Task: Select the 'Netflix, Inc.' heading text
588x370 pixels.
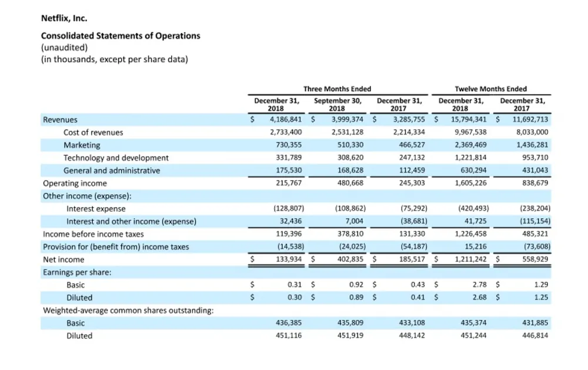Action: (64, 18)
